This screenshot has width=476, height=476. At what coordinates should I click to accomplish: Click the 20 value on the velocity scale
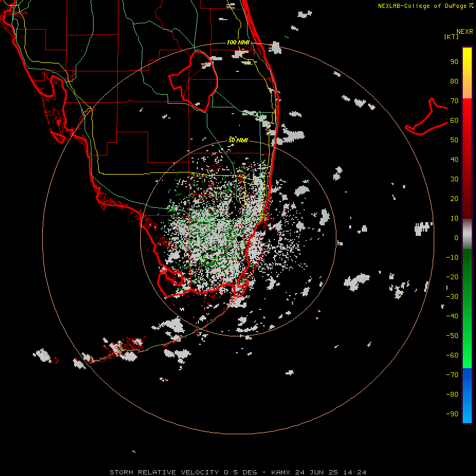(x=454, y=199)
